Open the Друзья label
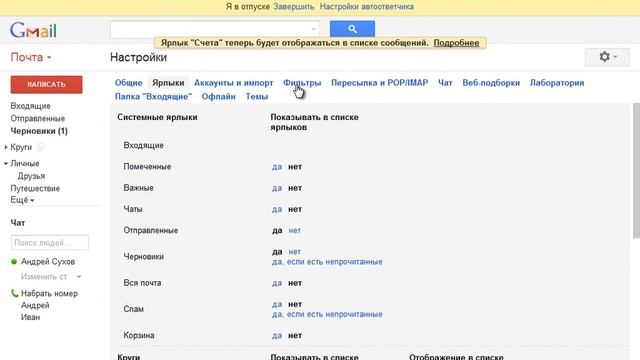Viewport: 640px width, 360px height. point(31,176)
